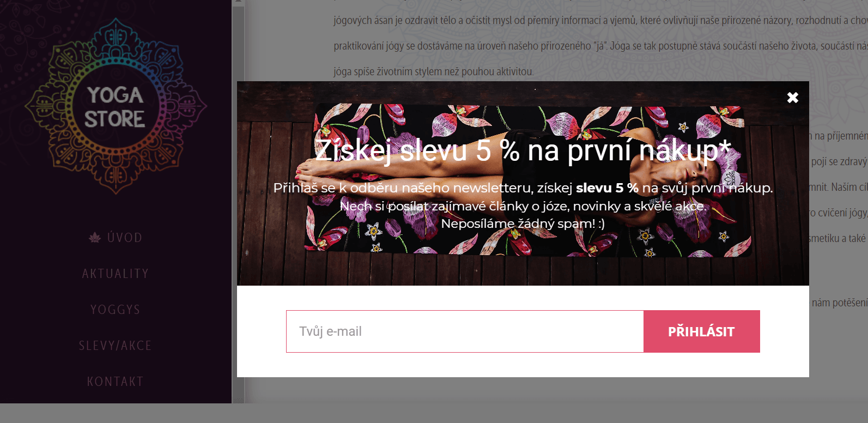Open the YOGGYS section

[x=116, y=310]
